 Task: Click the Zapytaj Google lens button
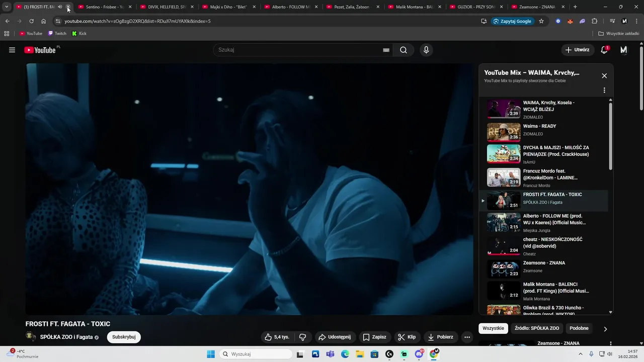pos(512,21)
